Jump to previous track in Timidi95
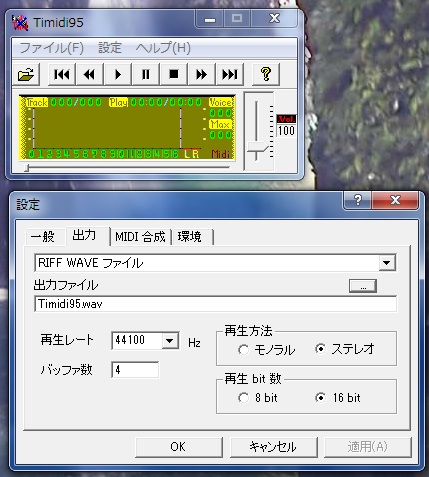429x477 pixels. click(62, 74)
